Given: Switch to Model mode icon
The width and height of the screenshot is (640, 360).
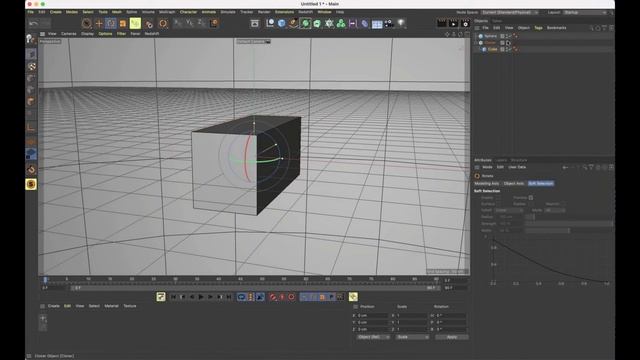Looking at the screenshot, I should click(31, 54).
